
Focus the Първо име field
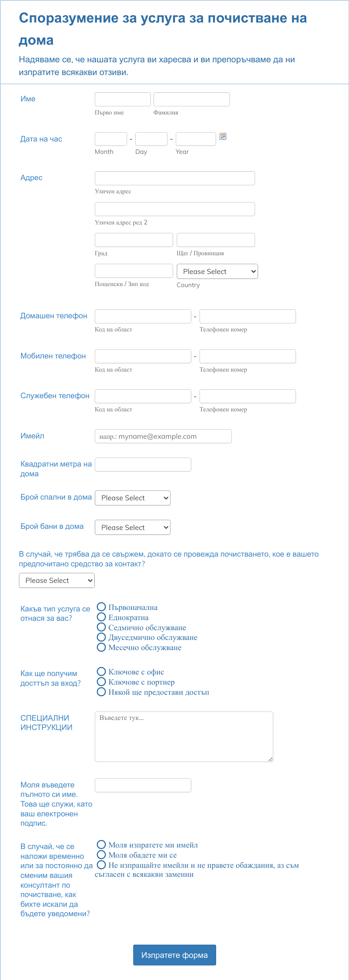(x=123, y=99)
